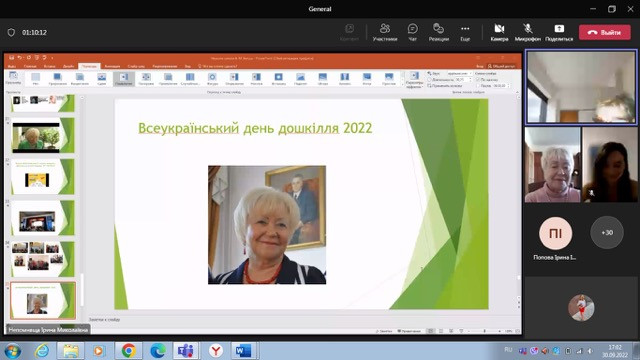The height and width of the screenshot is (360, 640).
Task: Switch to the Анимация ribbon tab
Action: pos(112,66)
